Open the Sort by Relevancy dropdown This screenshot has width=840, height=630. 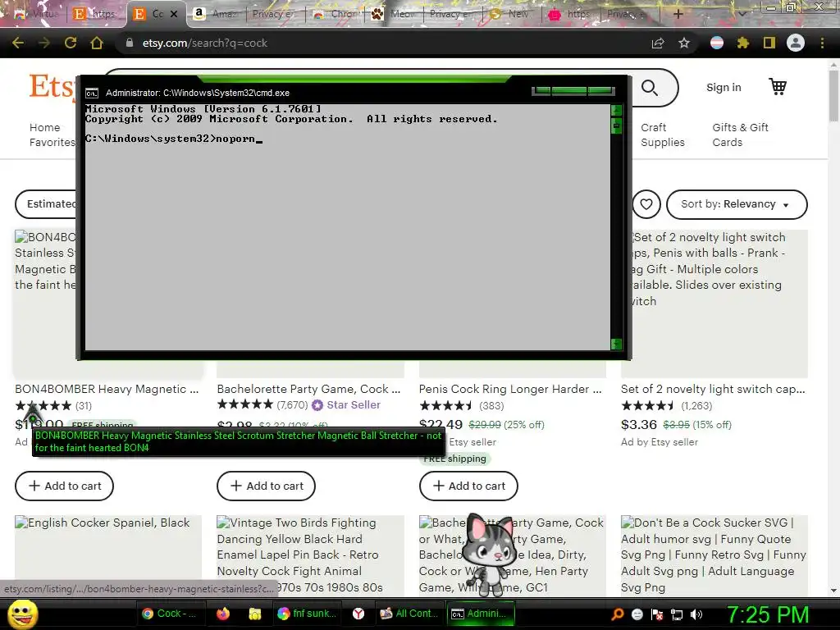click(x=737, y=204)
